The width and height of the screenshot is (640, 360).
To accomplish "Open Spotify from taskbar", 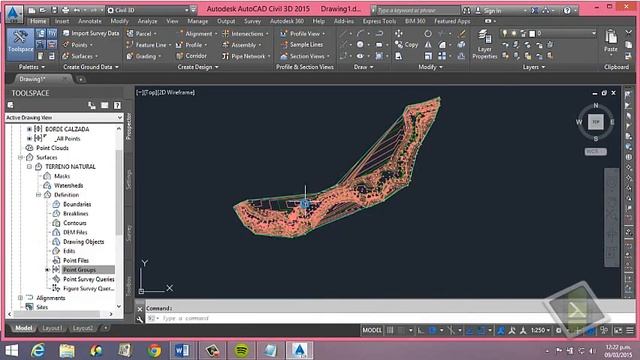I will [242, 351].
